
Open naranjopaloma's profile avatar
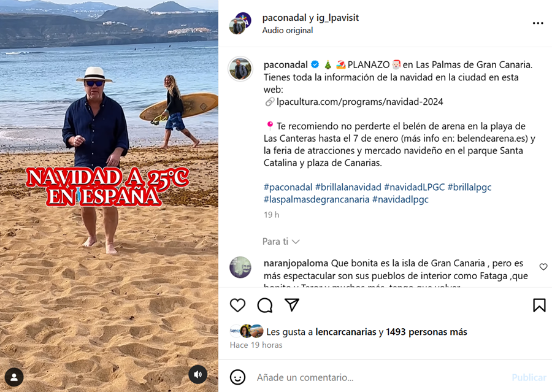tap(240, 267)
